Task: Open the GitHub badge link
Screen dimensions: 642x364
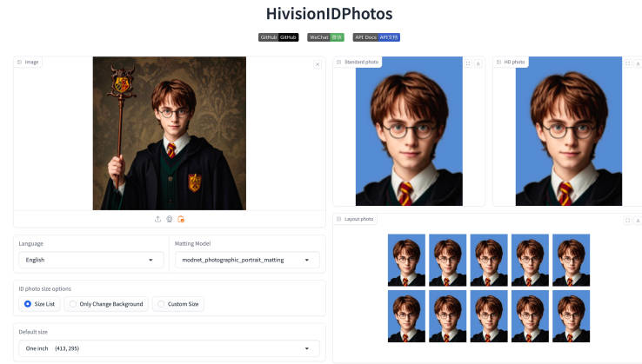Action: pos(278,37)
